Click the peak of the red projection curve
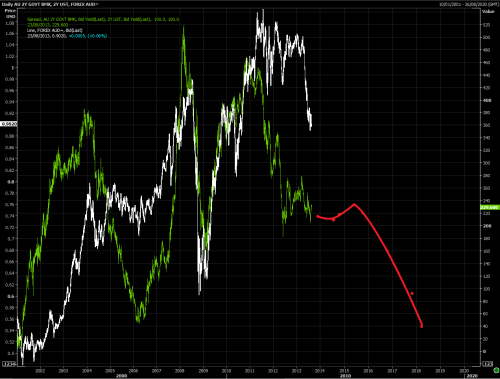Screen dimensions: 500x379 (x=354, y=204)
